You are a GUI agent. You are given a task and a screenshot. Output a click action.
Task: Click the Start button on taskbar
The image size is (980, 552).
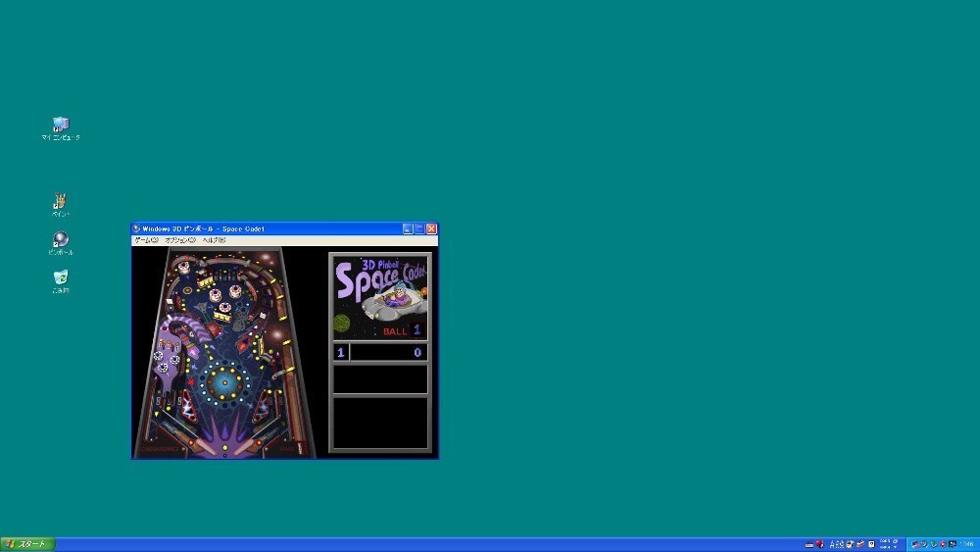click(27, 544)
